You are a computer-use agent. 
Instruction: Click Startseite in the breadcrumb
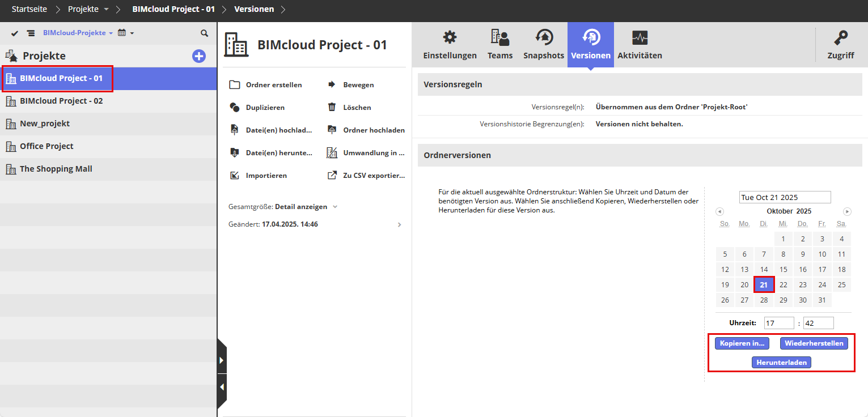30,9
